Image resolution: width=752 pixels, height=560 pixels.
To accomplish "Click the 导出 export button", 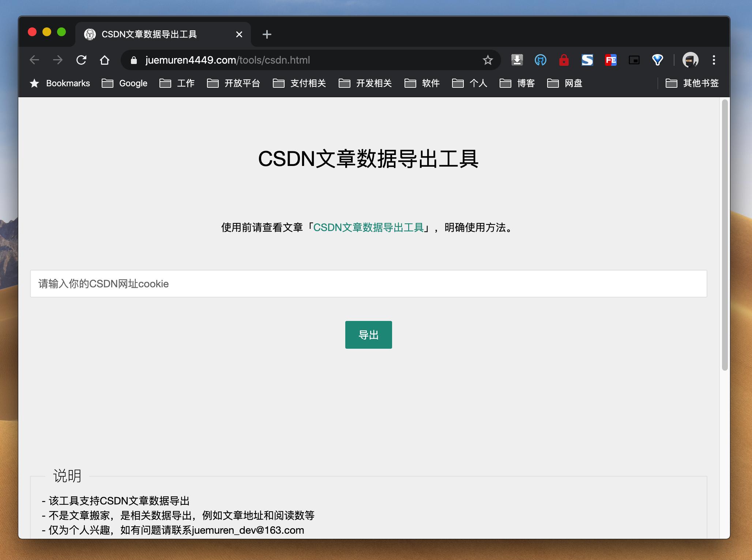I will (368, 334).
